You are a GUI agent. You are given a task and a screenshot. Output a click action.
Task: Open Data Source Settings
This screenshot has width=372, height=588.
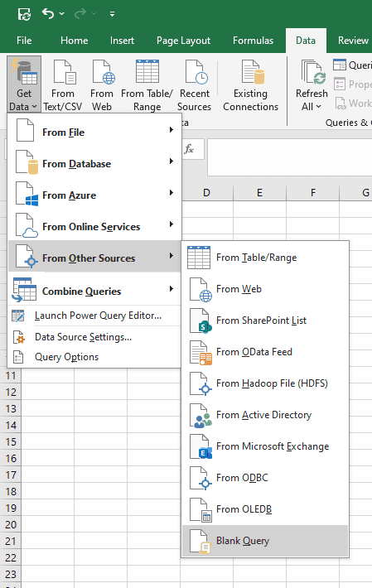pyautogui.click(x=94, y=337)
